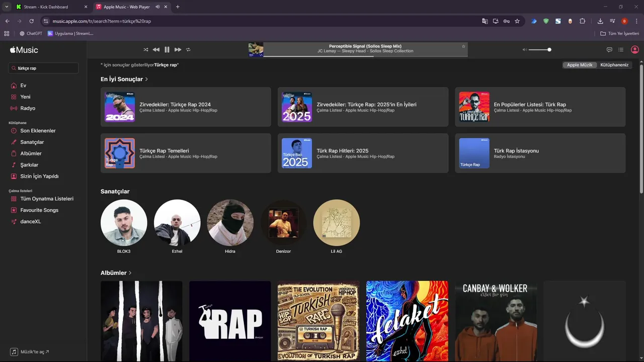
Task: Go back in browser history
Action: pos(7,21)
